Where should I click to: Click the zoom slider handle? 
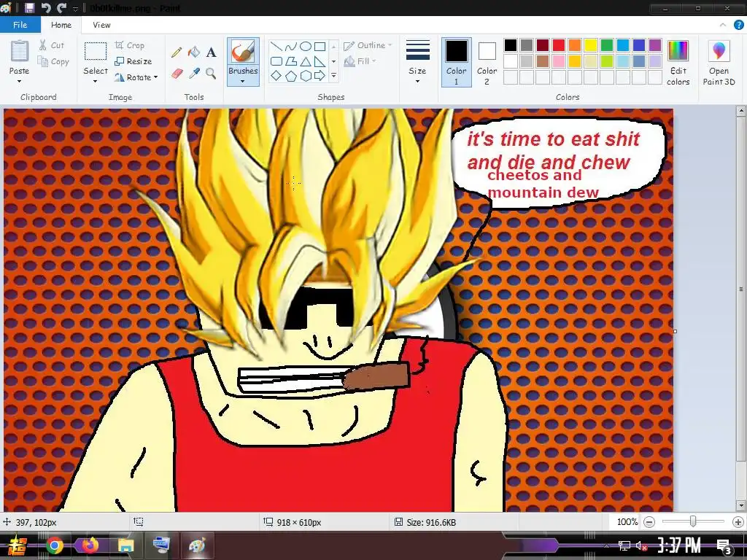click(693, 522)
